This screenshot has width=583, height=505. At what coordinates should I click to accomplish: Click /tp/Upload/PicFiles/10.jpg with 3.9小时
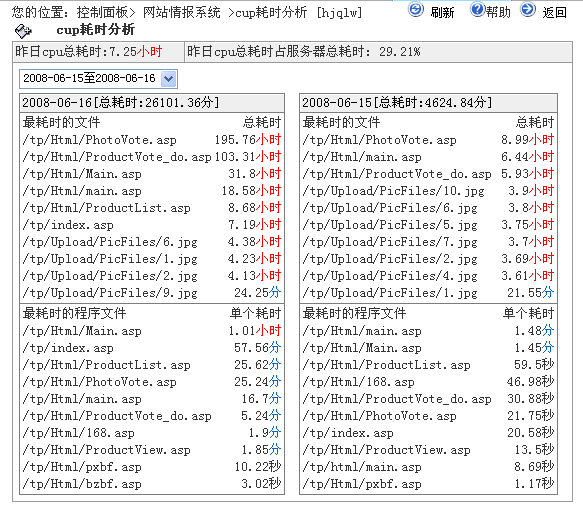[428, 191]
